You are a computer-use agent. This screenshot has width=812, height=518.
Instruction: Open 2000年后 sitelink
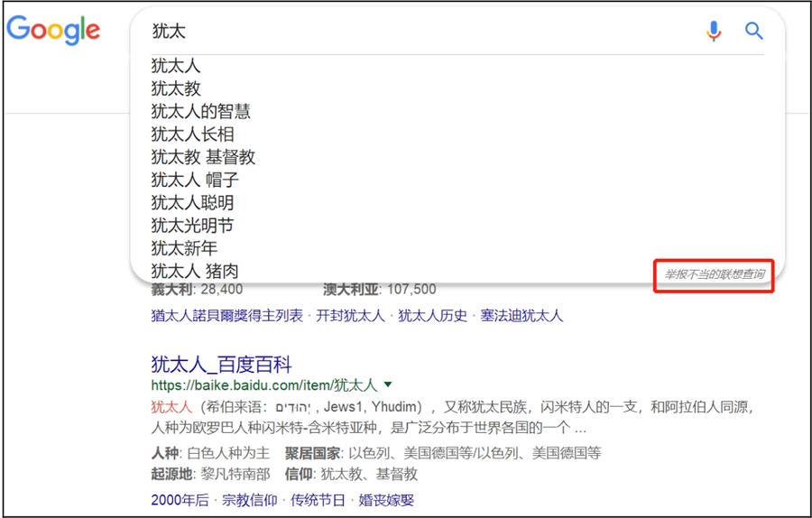click(x=180, y=500)
